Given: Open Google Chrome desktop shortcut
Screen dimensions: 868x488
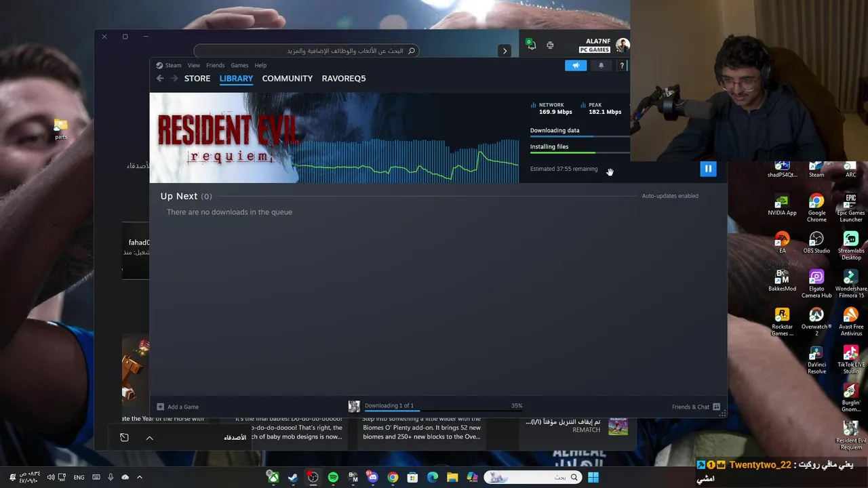Looking at the screenshot, I should click(816, 209).
